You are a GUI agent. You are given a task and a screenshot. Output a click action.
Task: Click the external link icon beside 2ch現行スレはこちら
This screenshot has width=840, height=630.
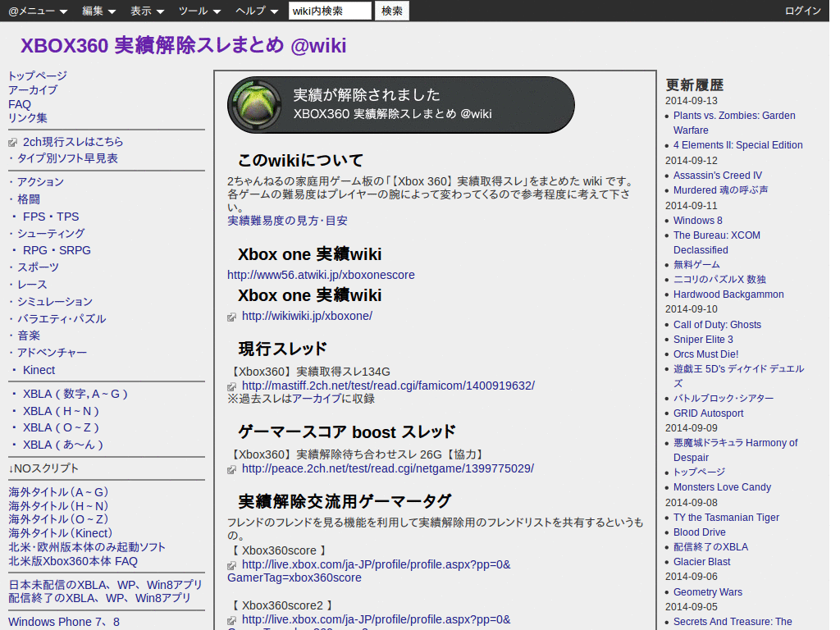(13, 141)
